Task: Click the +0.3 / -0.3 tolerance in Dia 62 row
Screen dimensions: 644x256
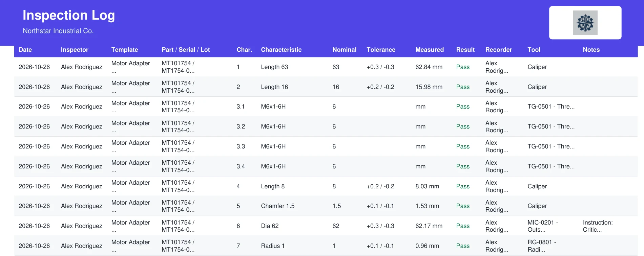Action: pyautogui.click(x=380, y=226)
